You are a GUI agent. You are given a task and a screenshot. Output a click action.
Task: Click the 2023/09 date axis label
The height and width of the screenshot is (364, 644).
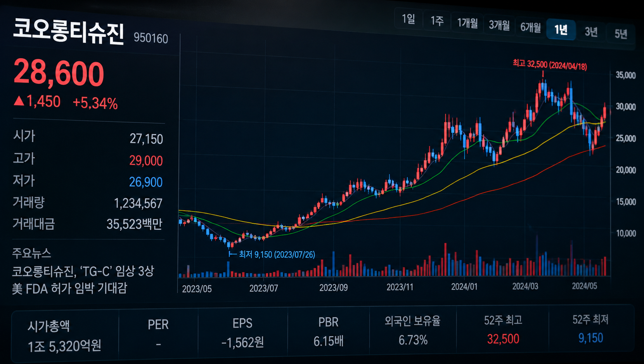pyautogui.click(x=333, y=288)
